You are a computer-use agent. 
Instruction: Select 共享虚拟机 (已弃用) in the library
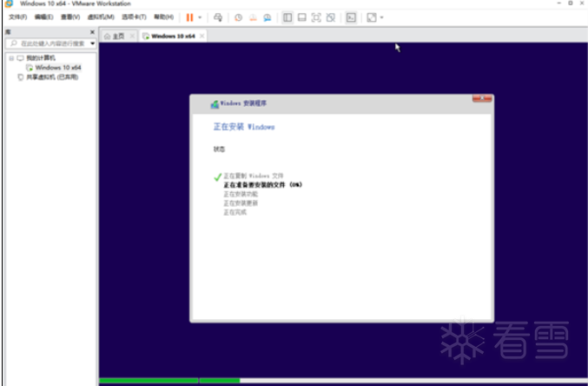coord(52,77)
